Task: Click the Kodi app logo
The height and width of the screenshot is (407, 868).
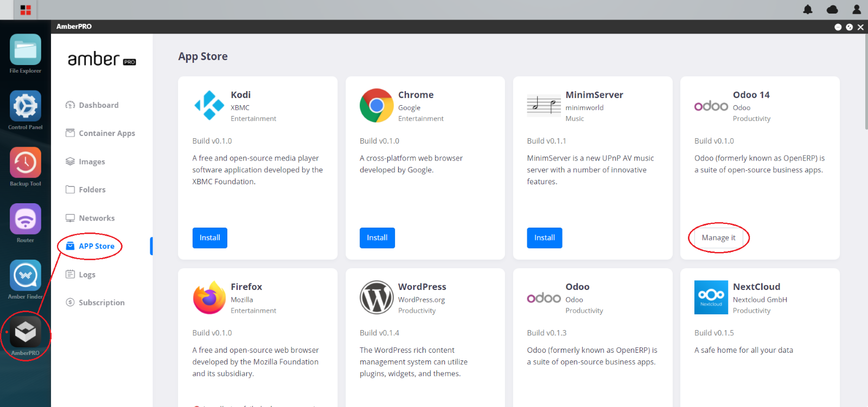Action: pyautogui.click(x=209, y=105)
